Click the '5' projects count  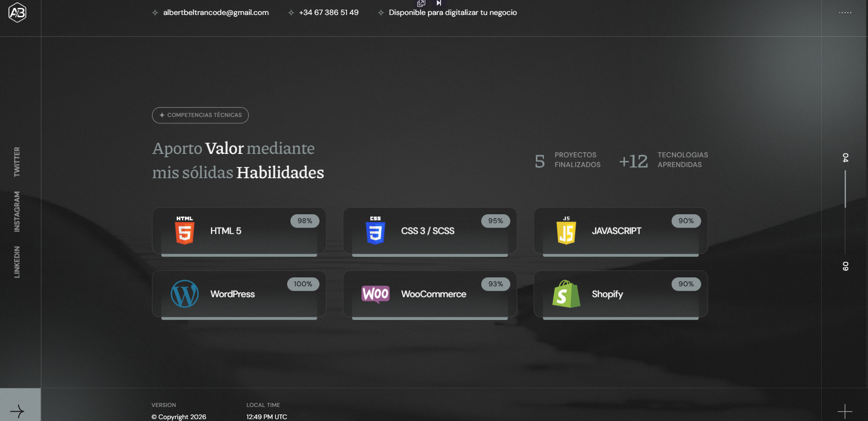coord(540,161)
